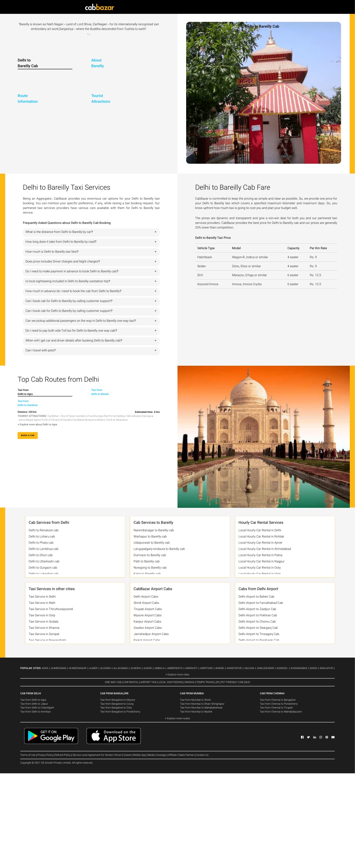Image resolution: width=355 pixels, height=868 pixels.
Task: Open the LinkedIn icon in footer
Action: coord(314,737)
